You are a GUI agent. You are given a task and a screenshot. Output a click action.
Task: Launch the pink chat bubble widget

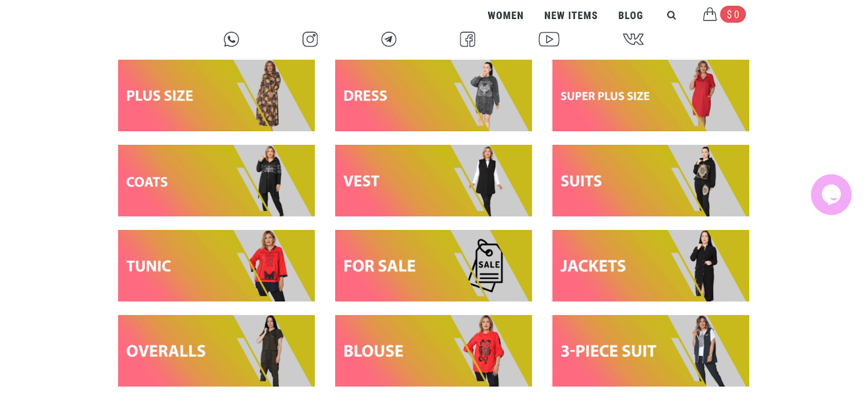click(831, 195)
